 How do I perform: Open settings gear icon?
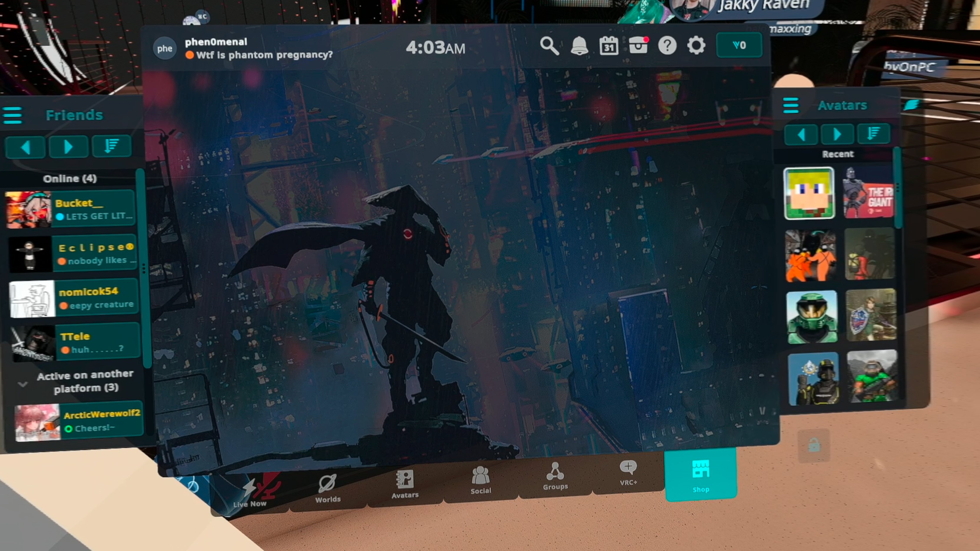tap(696, 46)
